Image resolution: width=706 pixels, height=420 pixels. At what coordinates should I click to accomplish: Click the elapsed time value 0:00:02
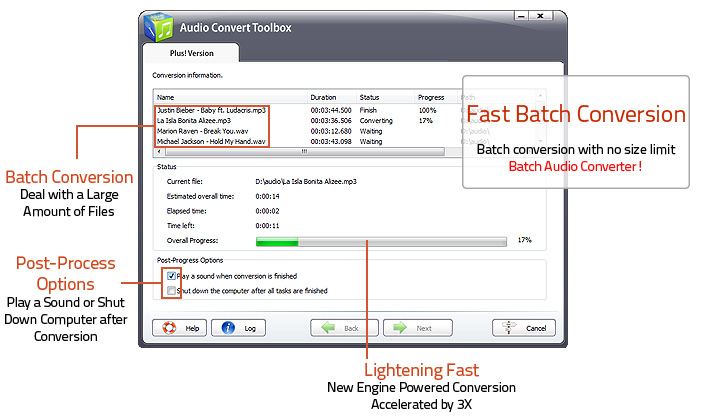[x=267, y=211]
